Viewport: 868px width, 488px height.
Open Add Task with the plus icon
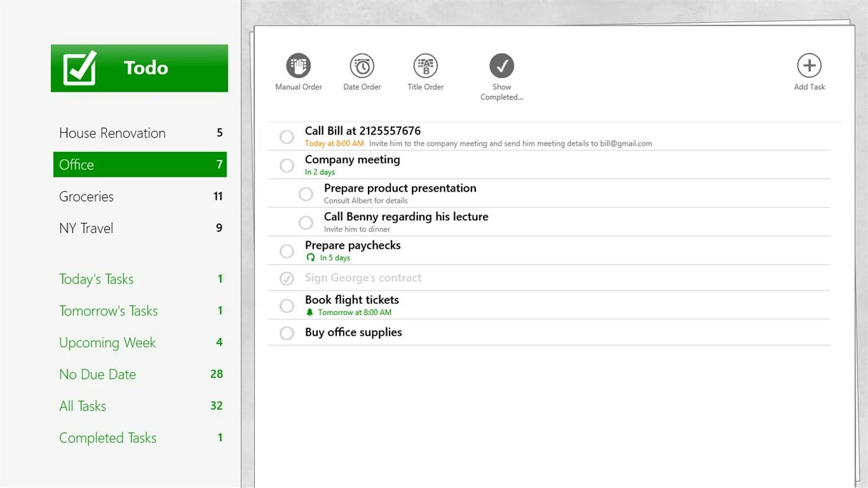[x=809, y=64]
